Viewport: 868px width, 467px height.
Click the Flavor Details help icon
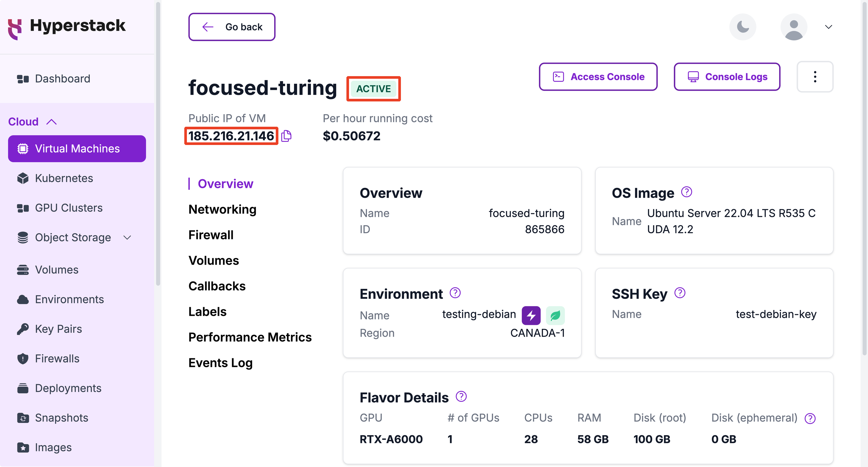(461, 397)
